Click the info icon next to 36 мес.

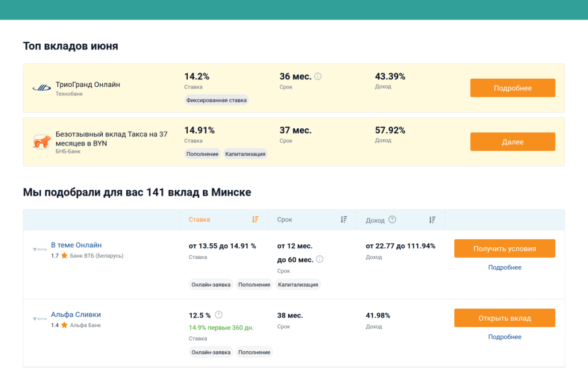318,76
